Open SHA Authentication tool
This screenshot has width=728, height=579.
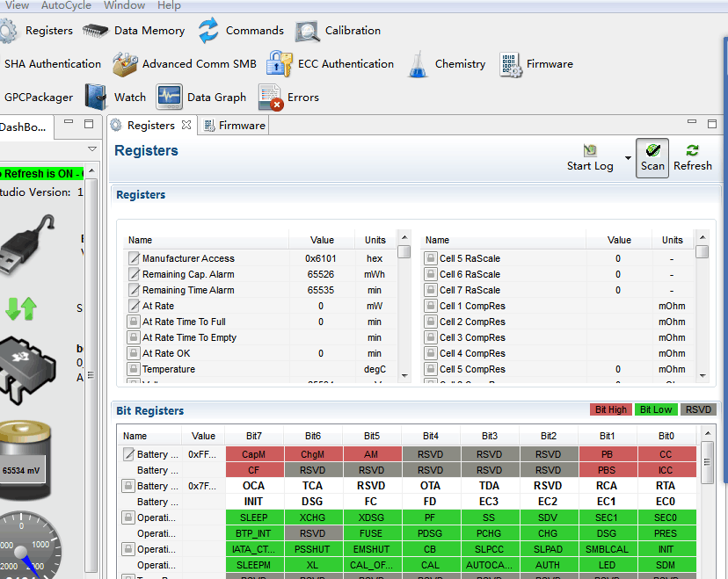click(x=53, y=64)
